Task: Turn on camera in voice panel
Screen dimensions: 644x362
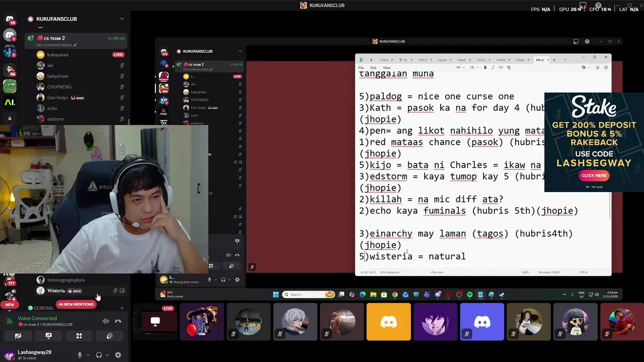Action: pos(18,336)
